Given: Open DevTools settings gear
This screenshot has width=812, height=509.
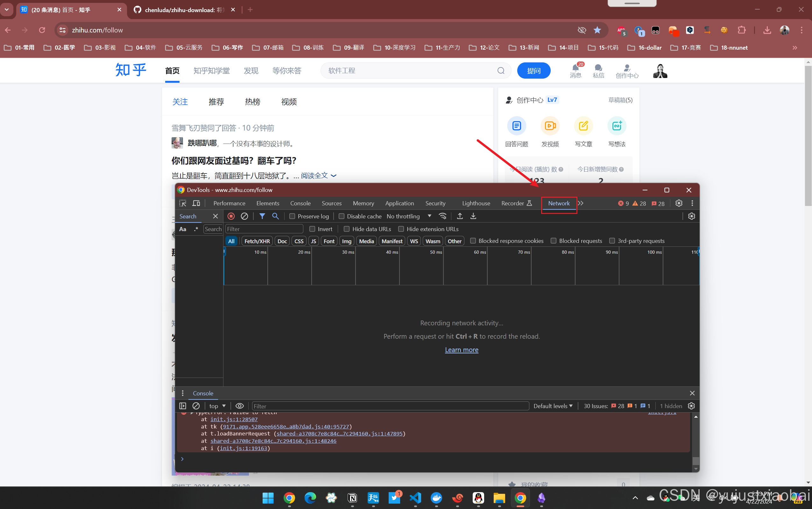Looking at the screenshot, I should [x=679, y=203].
